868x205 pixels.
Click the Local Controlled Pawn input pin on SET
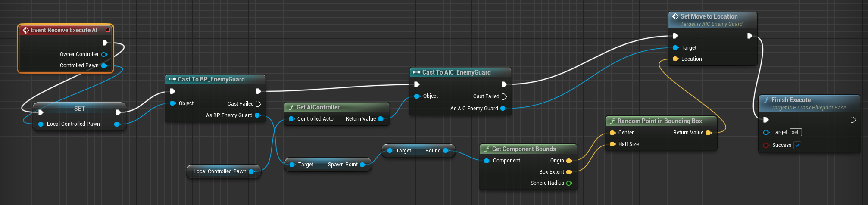41,124
